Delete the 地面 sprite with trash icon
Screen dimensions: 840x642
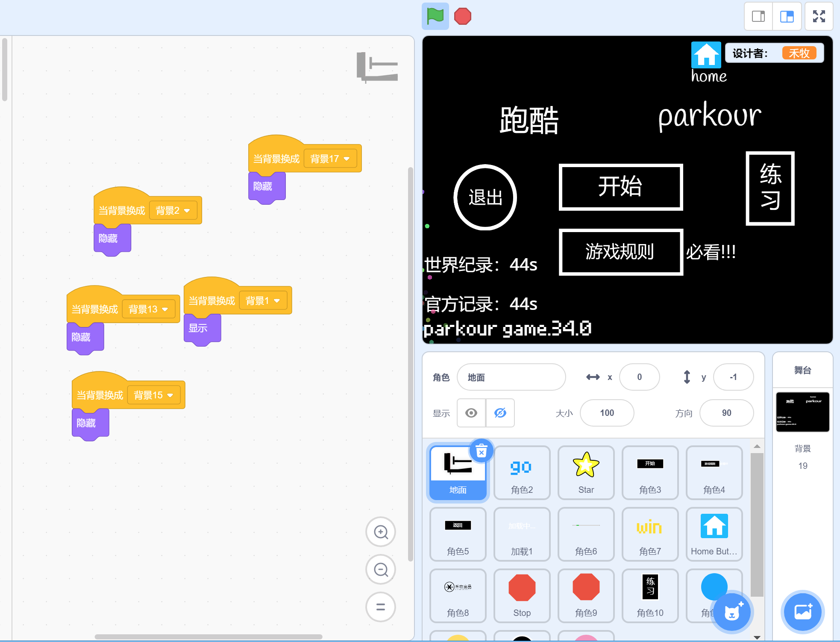[482, 451]
